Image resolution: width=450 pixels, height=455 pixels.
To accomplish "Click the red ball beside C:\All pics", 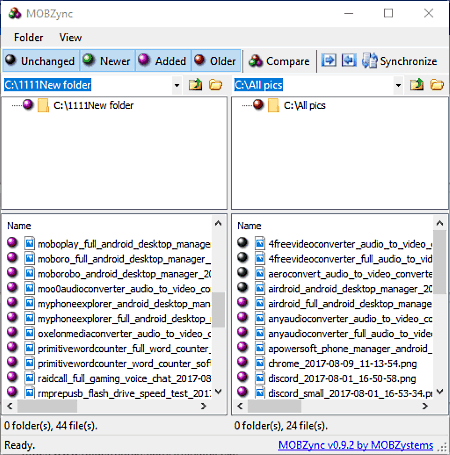I will pyautogui.click(x=258, y=105).
